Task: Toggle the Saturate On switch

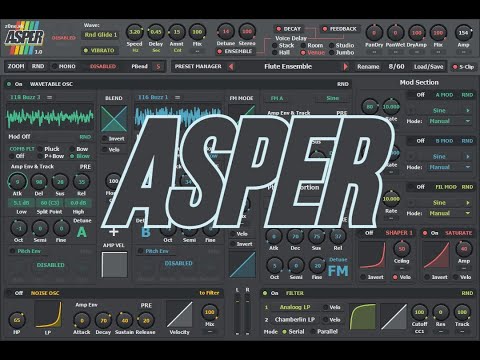Action: [x=425, y=233]
